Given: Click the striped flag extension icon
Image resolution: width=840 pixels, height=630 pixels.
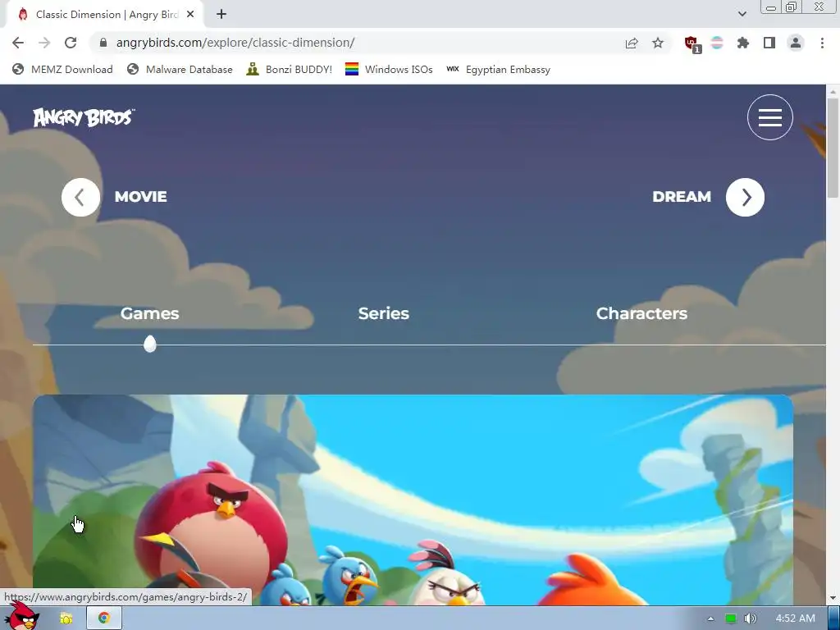Looking at the screenshot, I should 717,43.
